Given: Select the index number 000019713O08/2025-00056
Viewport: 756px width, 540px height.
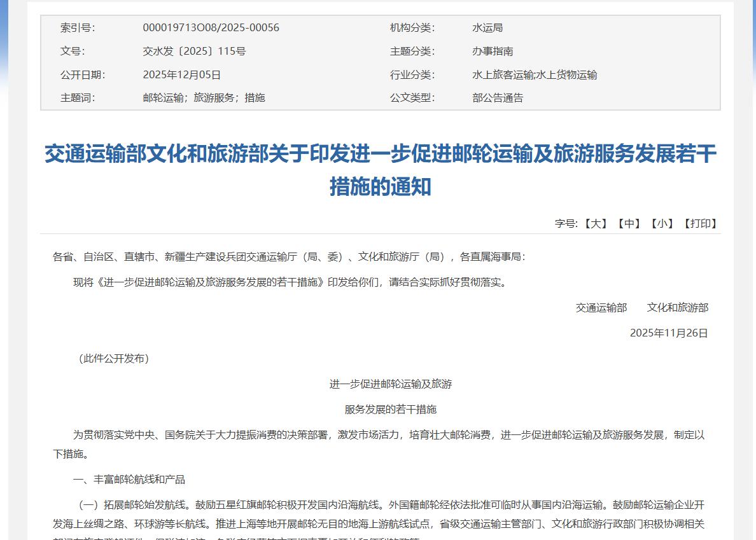Looking at the screenshot, I should [211, 28].
